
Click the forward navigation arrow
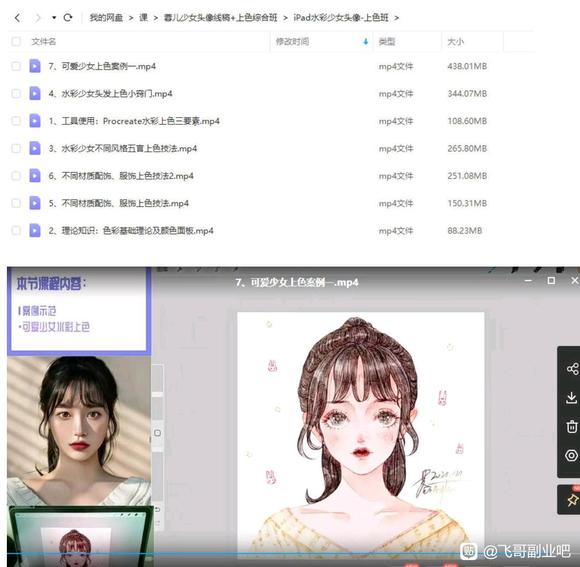point(37,18)
